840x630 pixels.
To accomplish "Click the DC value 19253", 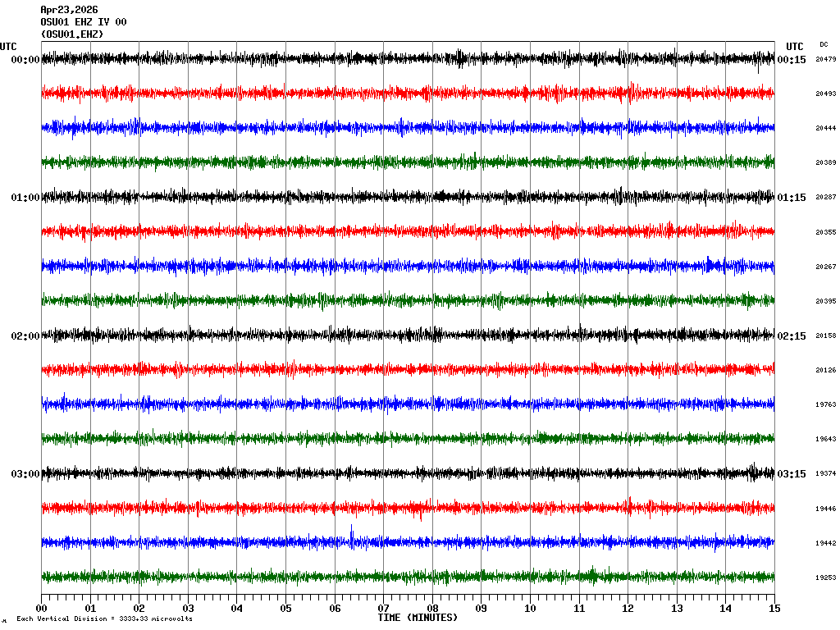I will (825, 577).
